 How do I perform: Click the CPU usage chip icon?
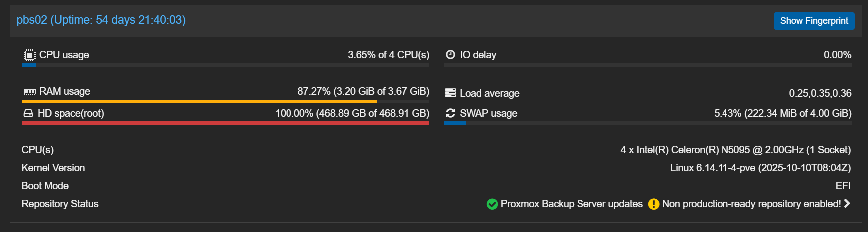point(29,55)
